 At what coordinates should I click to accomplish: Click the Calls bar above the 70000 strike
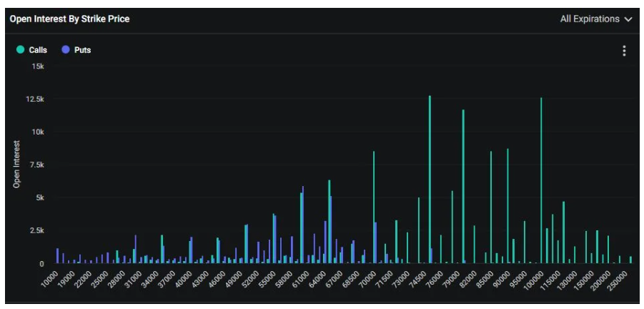pos(373,207)
